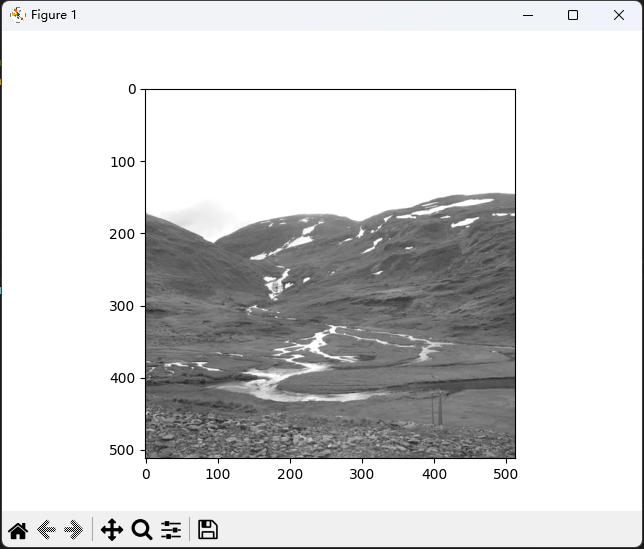Click the x-axis tick label 400
The image size is (644, 549).
pos(434,474)
